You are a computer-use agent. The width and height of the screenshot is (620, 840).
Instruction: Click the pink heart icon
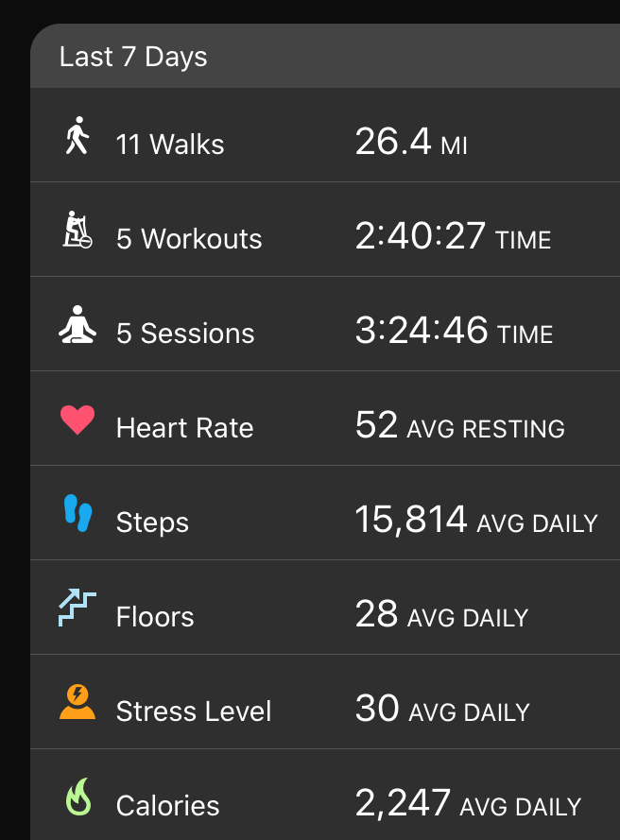[77, 420]
